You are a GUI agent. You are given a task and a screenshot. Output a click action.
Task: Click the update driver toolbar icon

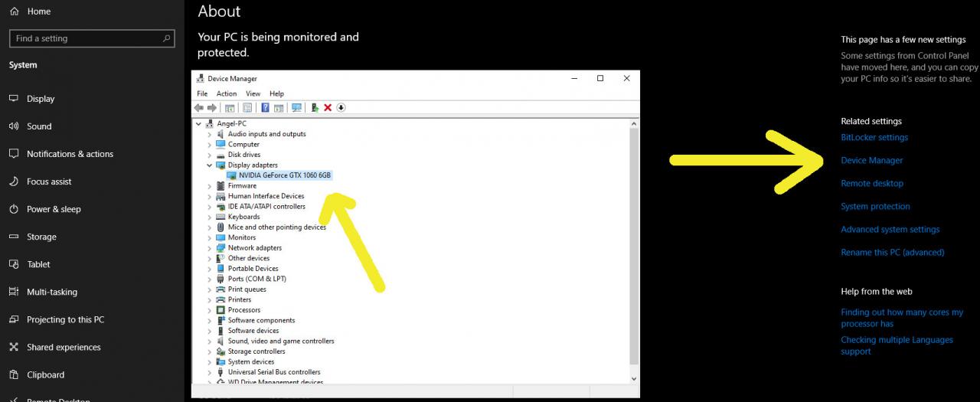[315, 107]
